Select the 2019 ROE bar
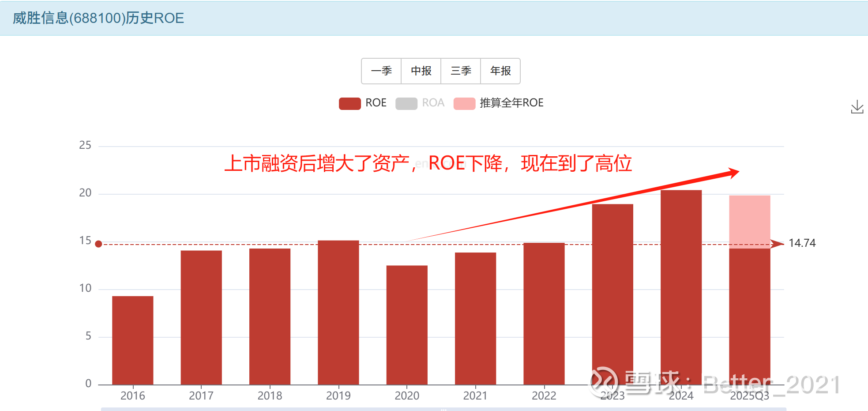Image resolution: width=868 pixels, height=411 pixels. coord(338,313)
